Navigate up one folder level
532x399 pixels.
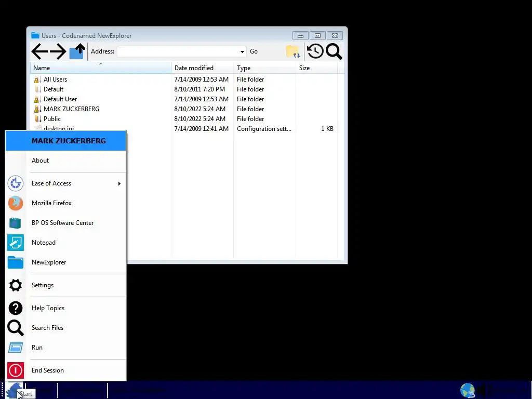click(77, 51)
